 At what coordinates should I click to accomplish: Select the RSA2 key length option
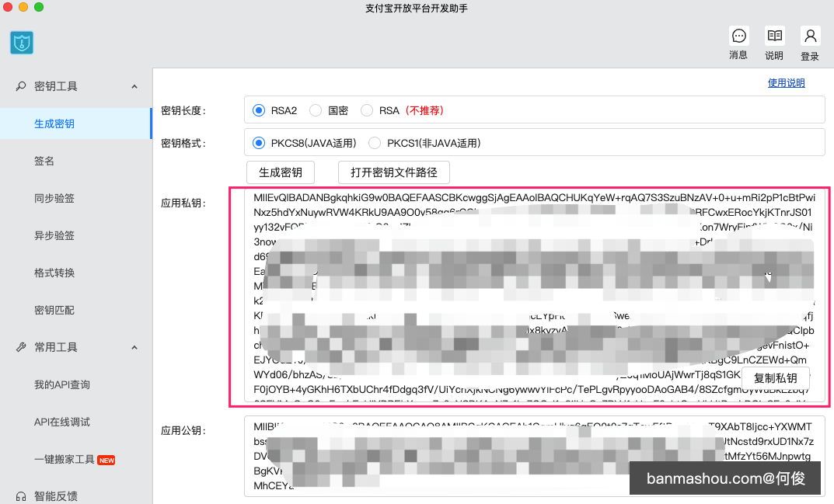(x=259, y=110)
